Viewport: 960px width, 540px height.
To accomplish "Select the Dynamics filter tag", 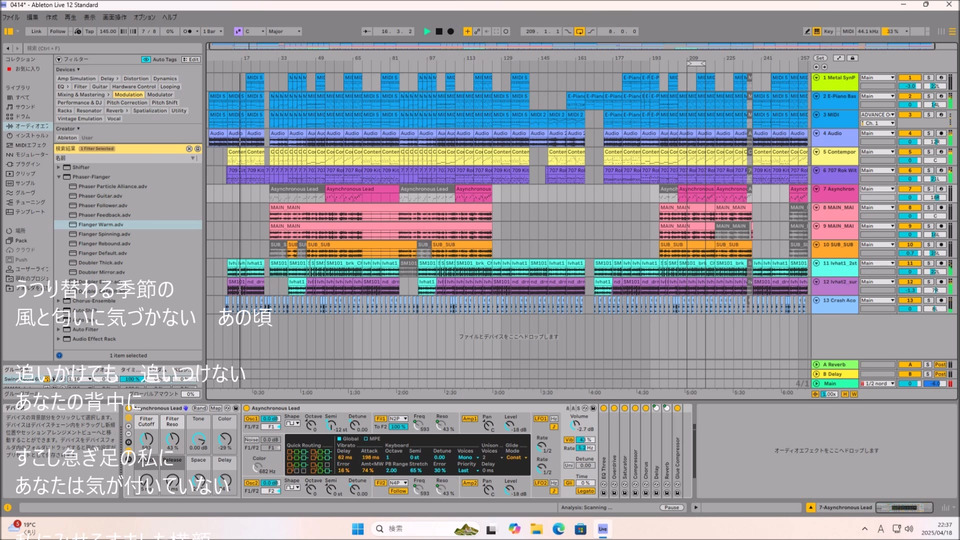I will coord(165,78).
